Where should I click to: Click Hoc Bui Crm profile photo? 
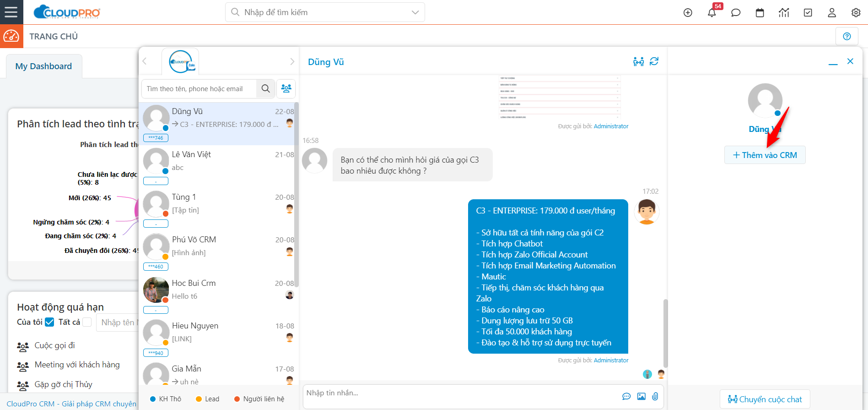(x=156, y=290)
